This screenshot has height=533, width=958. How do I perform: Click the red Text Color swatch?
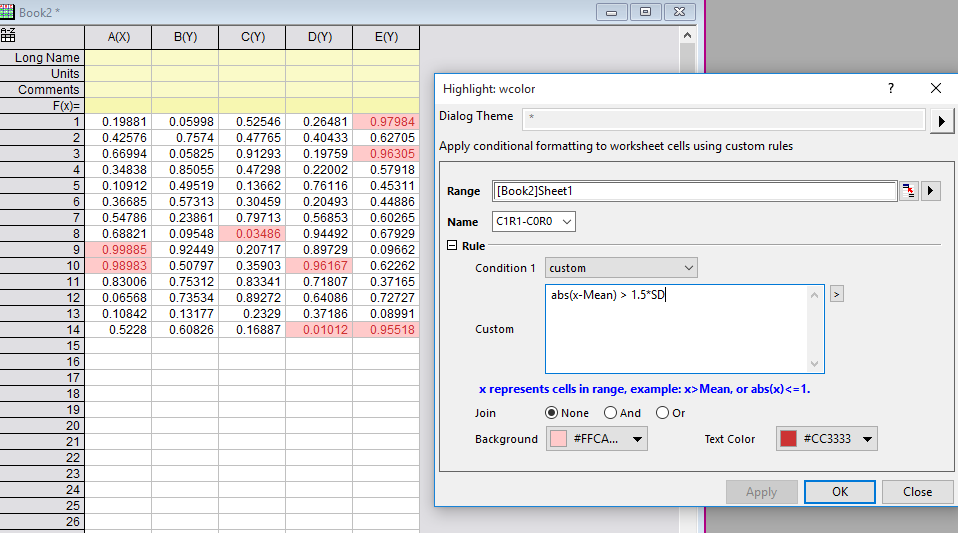pos(788,439)
